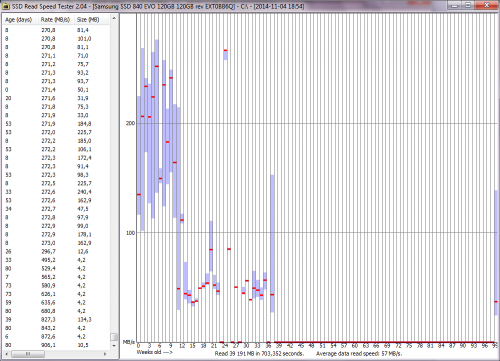Click the horizontal scrollbar left arrow
This screenshot has height=361, width=500.
[x=6, y=354]
